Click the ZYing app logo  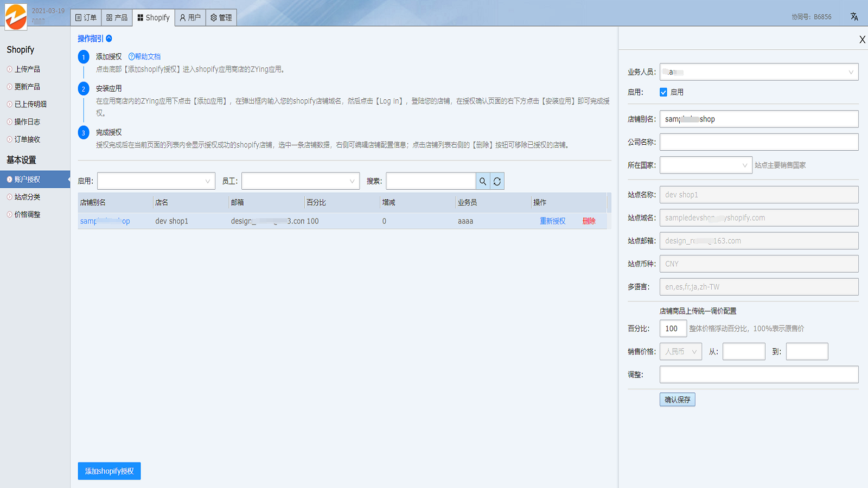click(16, 16)
